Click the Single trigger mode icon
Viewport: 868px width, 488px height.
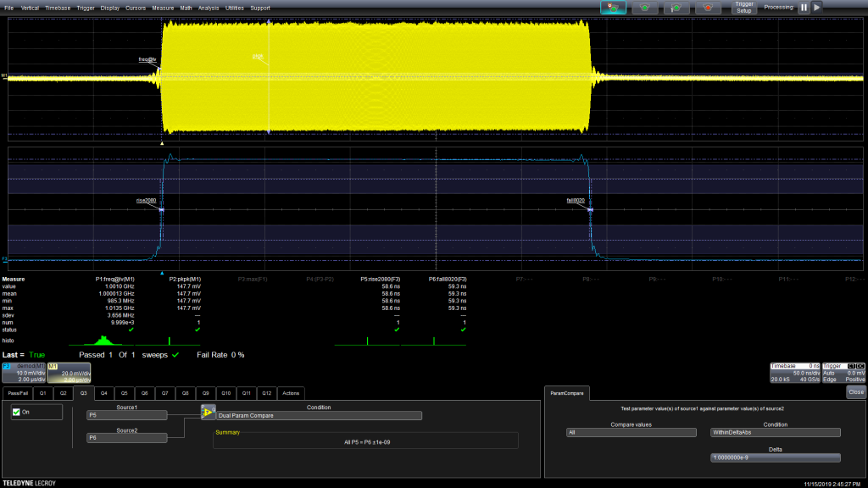click(676, 7)
